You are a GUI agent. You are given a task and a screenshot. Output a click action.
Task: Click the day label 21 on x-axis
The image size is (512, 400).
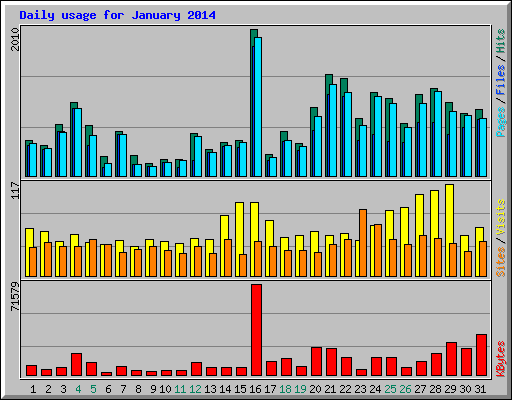[x=330, y=389]
